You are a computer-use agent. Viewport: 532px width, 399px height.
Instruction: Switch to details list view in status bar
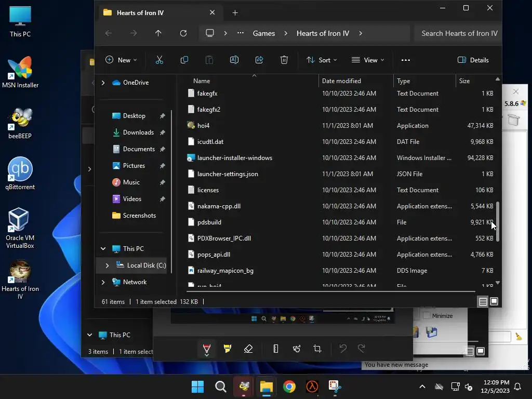coord(483,301)
